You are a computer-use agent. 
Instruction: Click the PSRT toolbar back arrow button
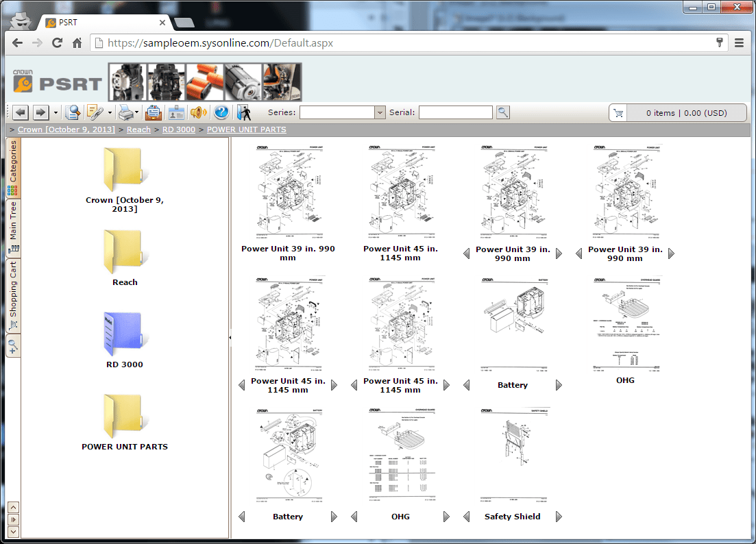(x=20, y=113)
